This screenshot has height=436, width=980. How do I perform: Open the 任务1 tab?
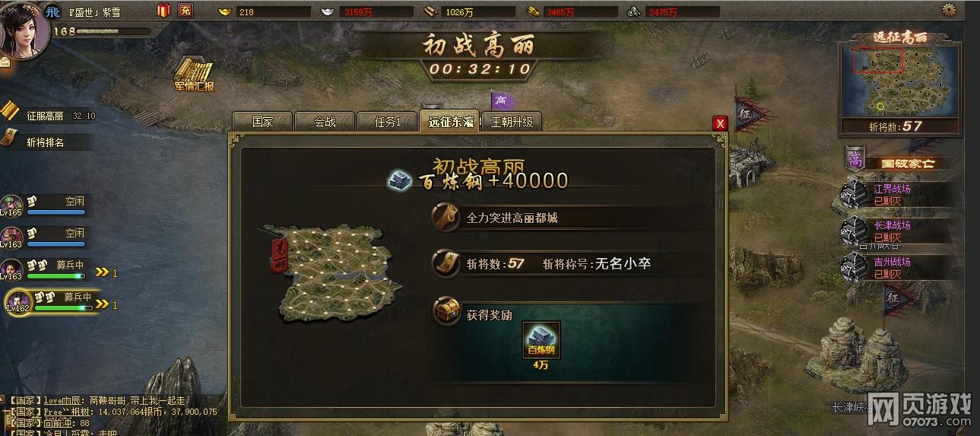[387, 121]
